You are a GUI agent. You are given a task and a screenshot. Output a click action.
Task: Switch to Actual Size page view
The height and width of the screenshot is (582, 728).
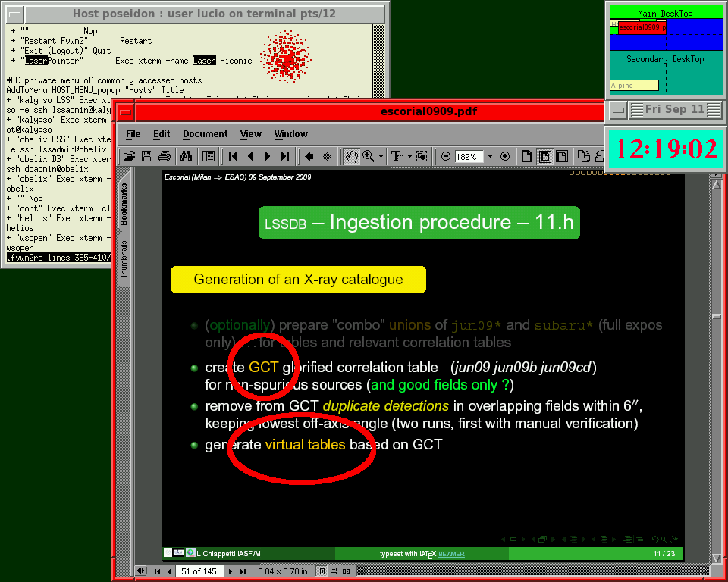(526, 156)
